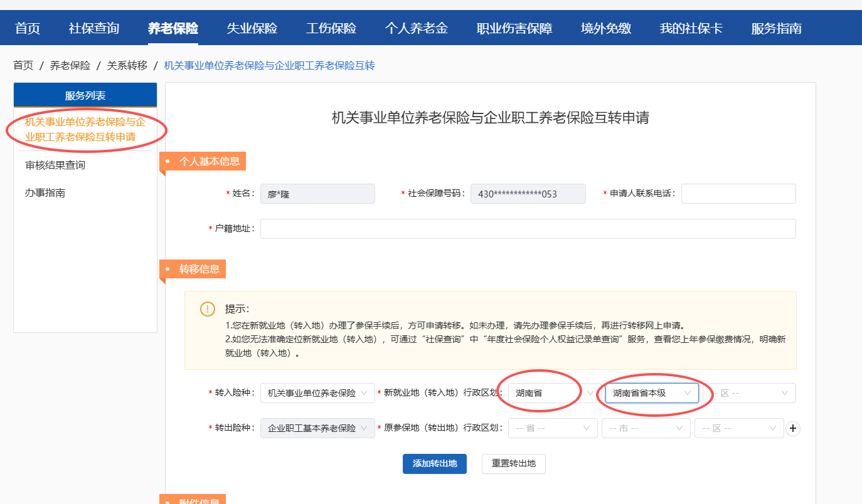
Task: Open the 服务指南 navigation item
Action: pyautogui.click(x=776, y=28)
